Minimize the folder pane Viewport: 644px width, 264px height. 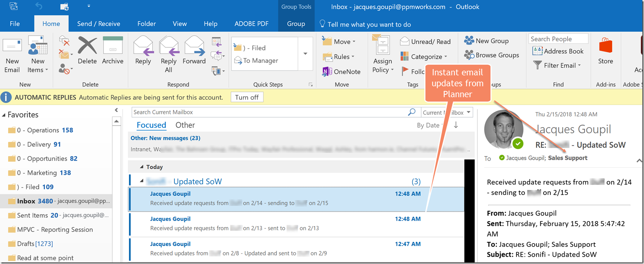(x=116, y=110)
